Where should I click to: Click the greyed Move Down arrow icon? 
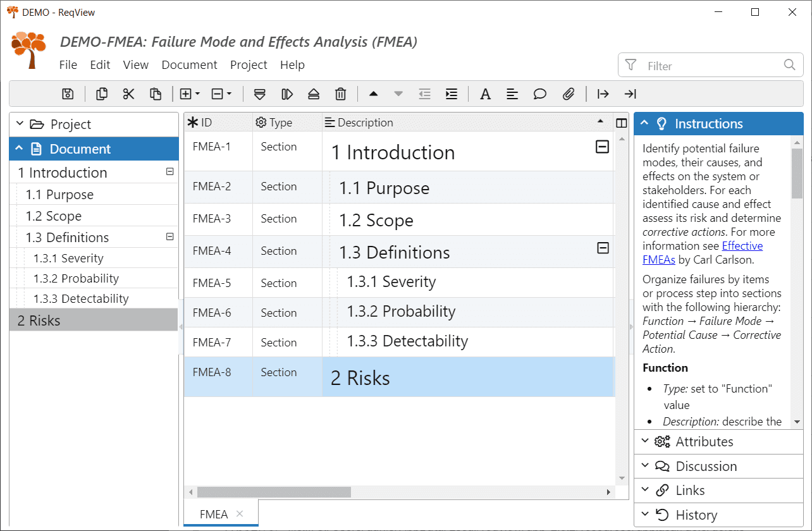point(398,94)
